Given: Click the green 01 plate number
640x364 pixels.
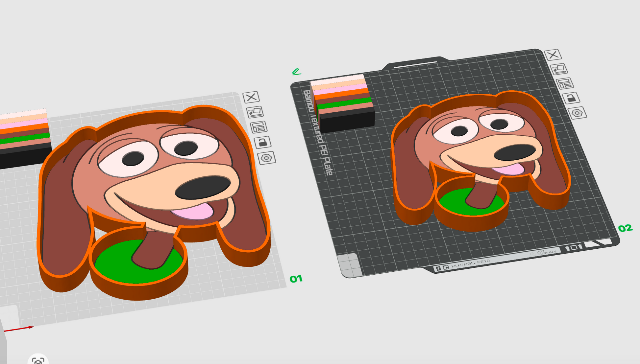Looking at the screenshot, I should (296, 279).
